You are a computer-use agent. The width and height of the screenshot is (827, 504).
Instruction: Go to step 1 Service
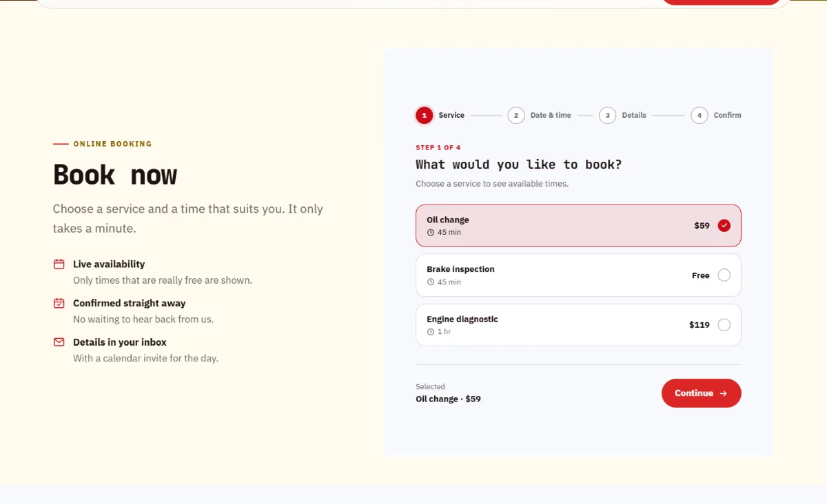440,115
